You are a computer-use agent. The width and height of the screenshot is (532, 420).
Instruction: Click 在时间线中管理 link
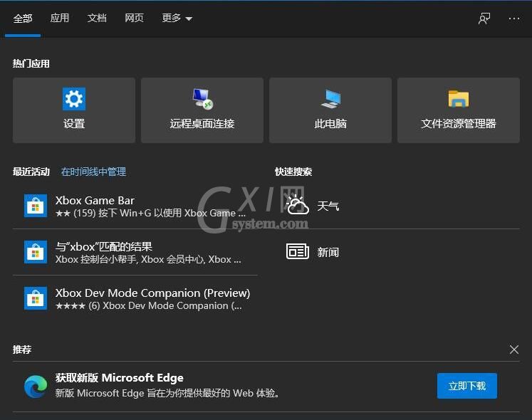coord(93,172)
